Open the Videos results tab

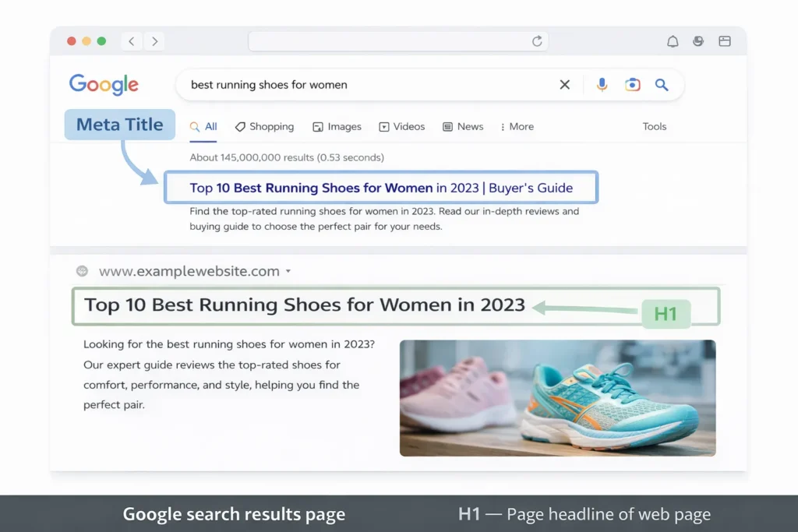401,127
